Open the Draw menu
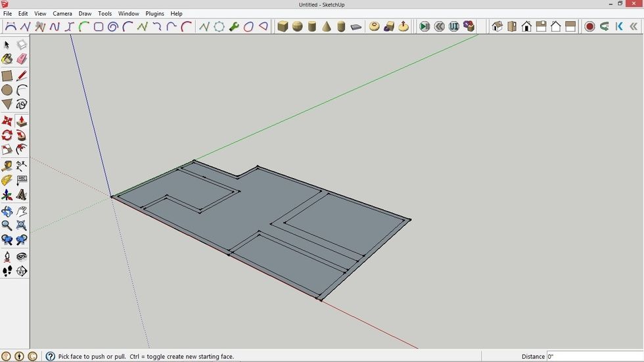This screenshot has height=362, width=644. coord(85,13)
